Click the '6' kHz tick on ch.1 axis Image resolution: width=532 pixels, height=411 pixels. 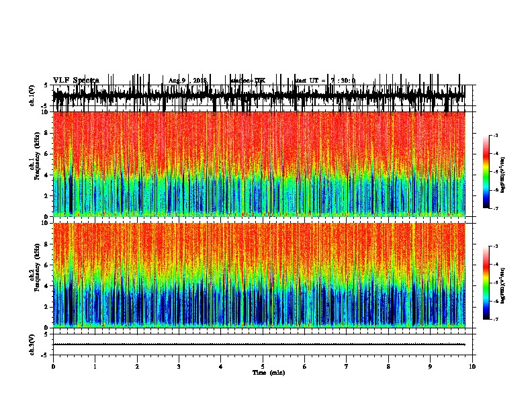47,154
